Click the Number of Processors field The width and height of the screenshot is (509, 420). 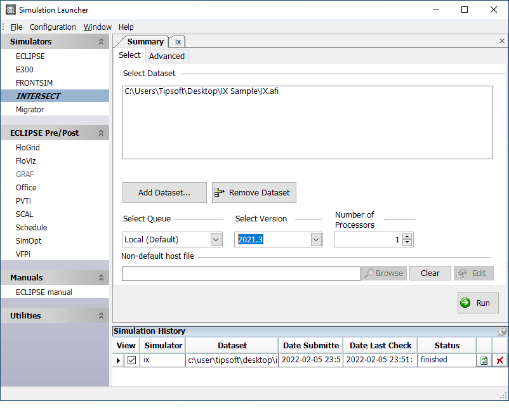(368, 240)
